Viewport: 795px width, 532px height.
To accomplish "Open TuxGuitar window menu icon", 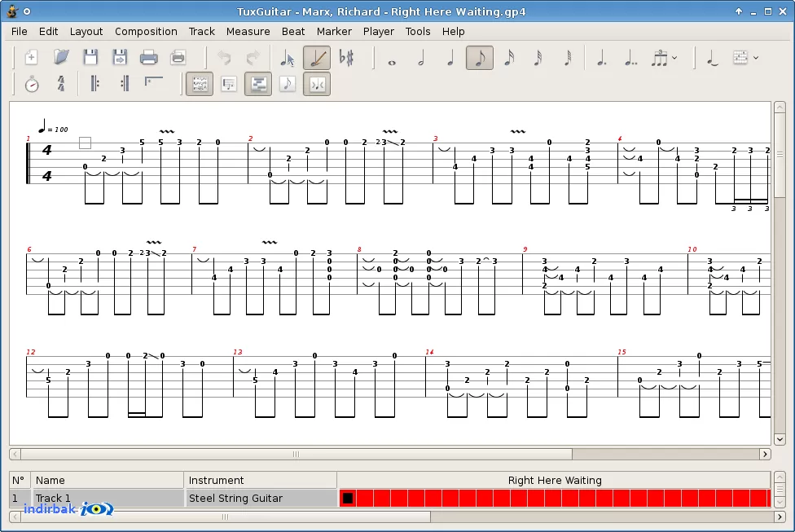I will pos(13,11).
